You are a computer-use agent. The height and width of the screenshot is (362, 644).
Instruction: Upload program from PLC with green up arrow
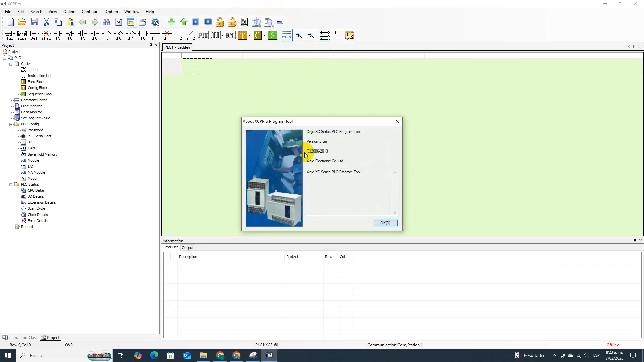pos(184,22)
